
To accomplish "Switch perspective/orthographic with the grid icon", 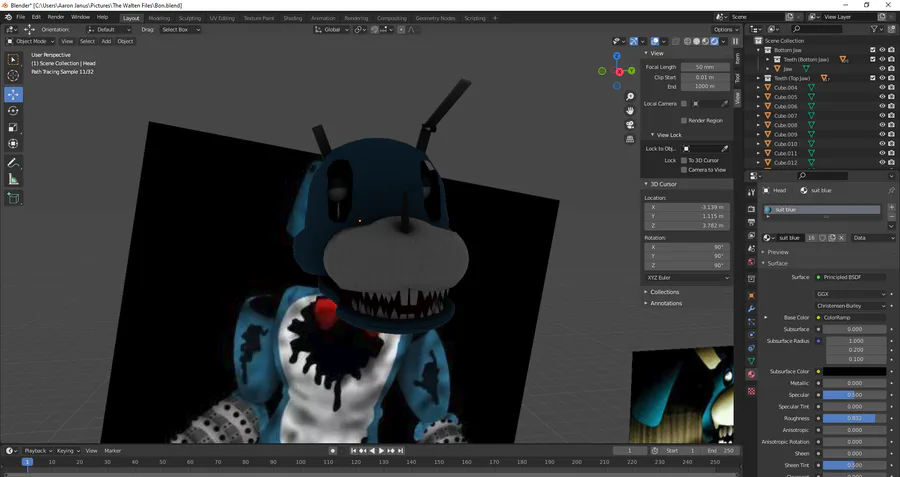I will (630, 139).
